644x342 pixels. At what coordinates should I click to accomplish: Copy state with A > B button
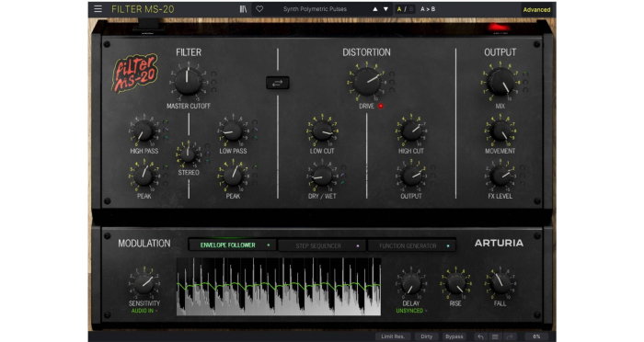click(428, 9)
